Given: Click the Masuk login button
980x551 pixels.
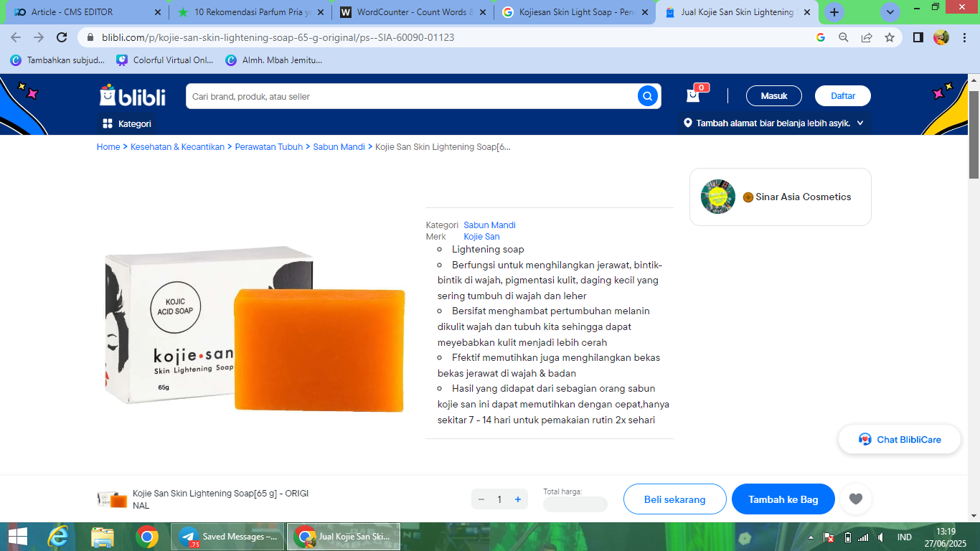Looking at the screenshot, I should [774, 95].
